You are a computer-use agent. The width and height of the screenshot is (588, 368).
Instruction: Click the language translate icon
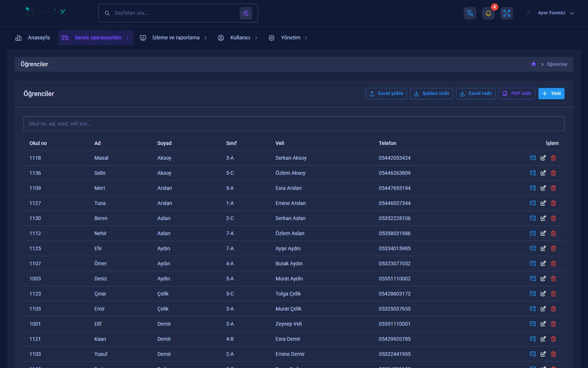click(470, 13)
